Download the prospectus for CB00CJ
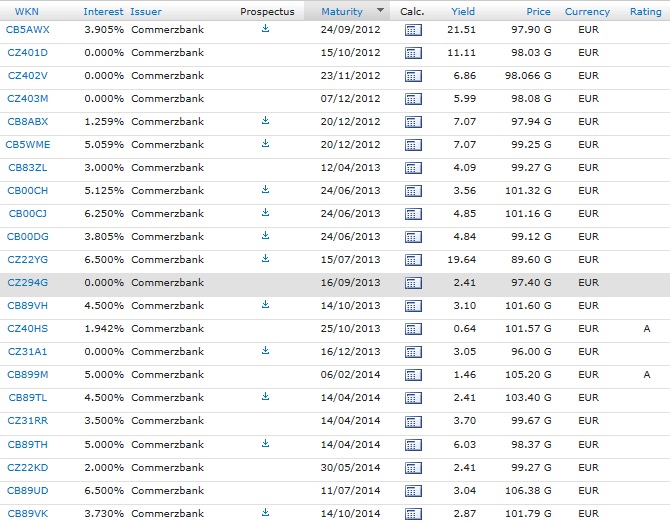670x522 pixels. click(x=265, y=212)
